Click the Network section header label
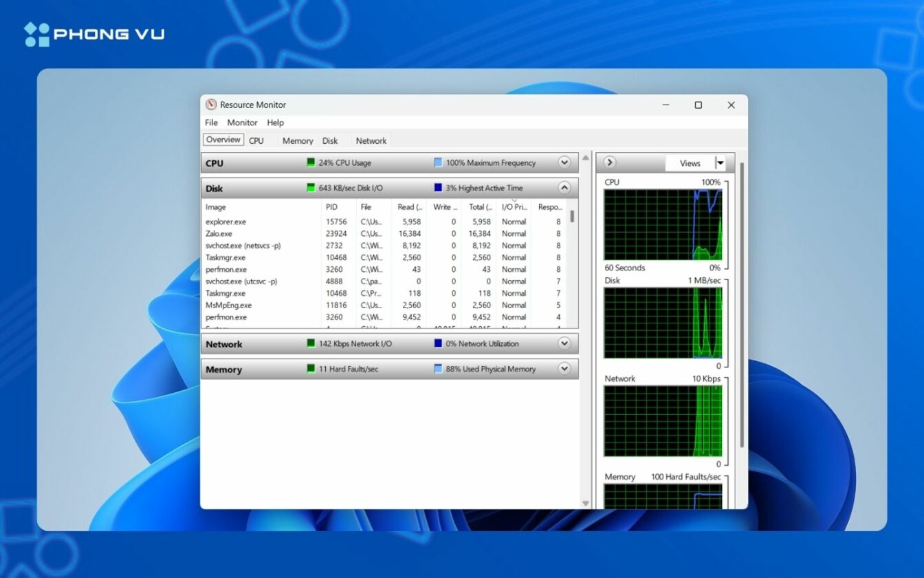 coord(224,344)
